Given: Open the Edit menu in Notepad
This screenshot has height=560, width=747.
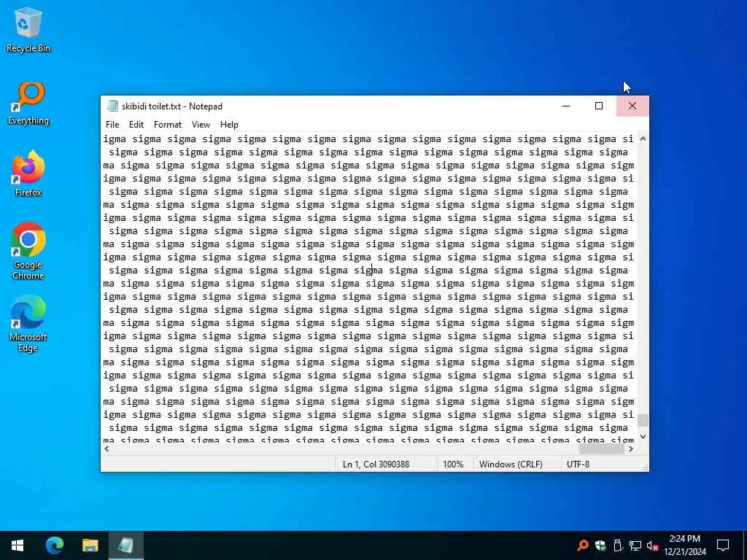Looking at the screenshot, I should 136,124.
